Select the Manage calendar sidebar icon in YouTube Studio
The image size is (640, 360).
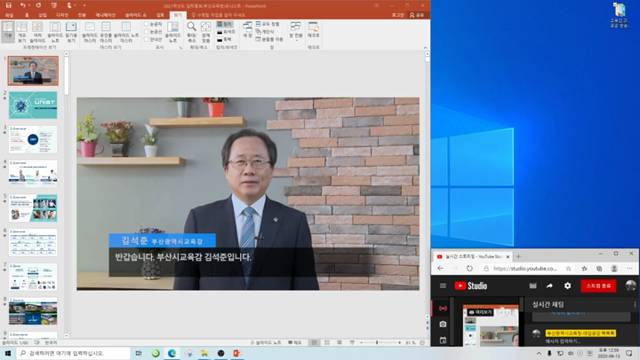point(443,340)
